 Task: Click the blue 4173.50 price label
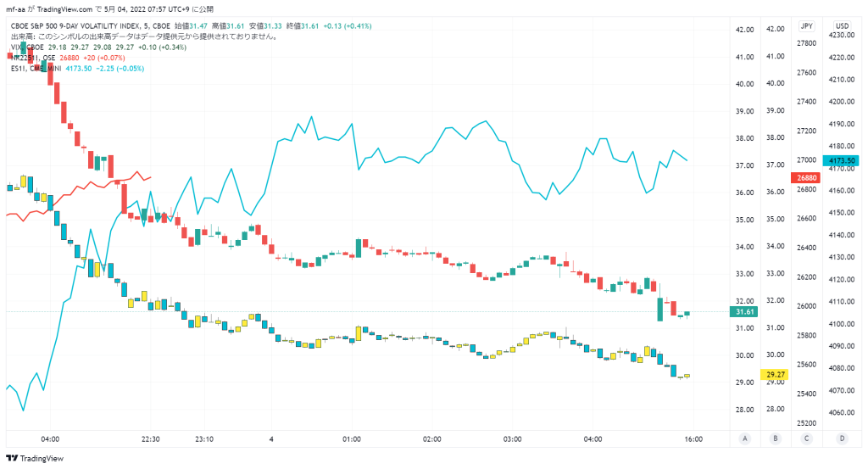pos(842,160)
